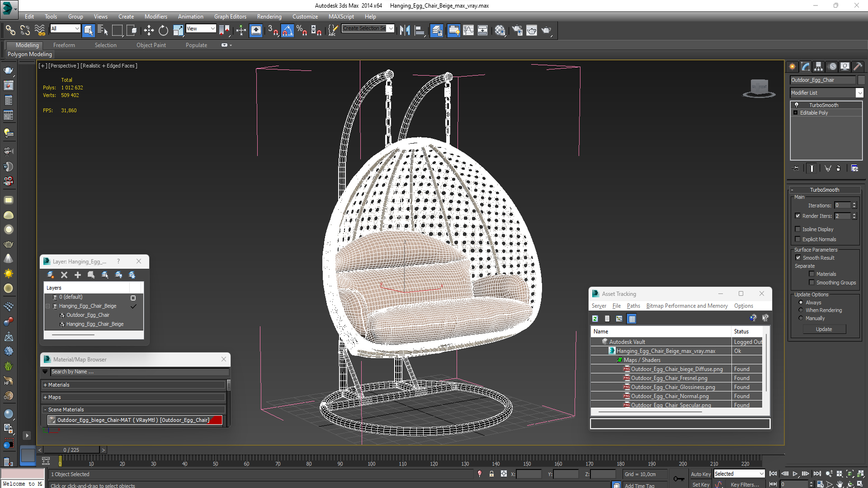Select the Rotate tool
Viewport: 868px width, 488px height.
[163, 30]
